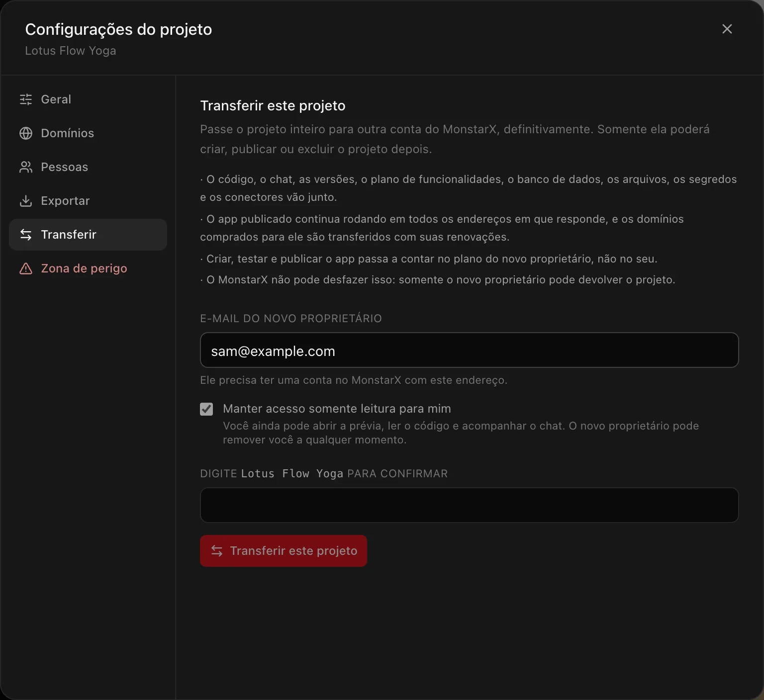The width and height of the screenshot is (764, 700).
Task: Click the project name confirmation field
Action: pyautogui.click(x=469, y=505)
